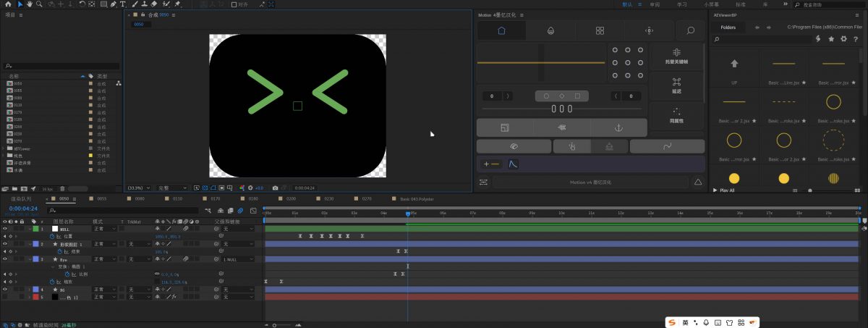Open viewer zoom 33.3% dropdown
The height and width of the screenshot is (328, 868).
point(138,188)
